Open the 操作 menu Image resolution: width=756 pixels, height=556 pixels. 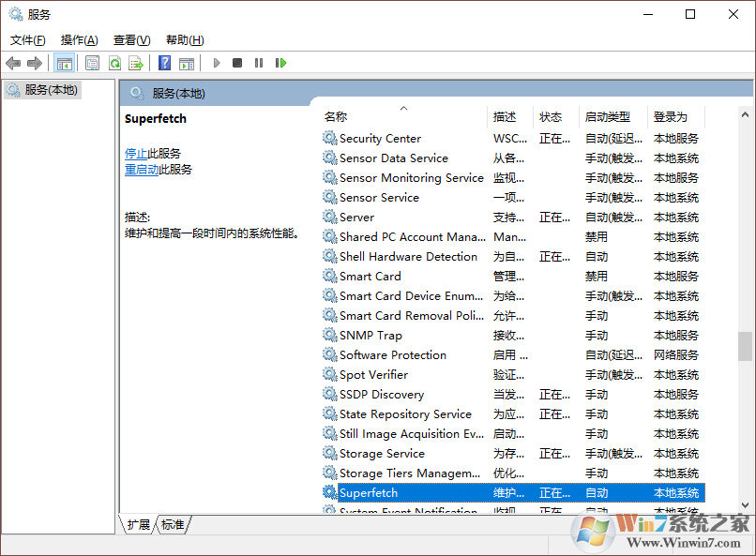80,39
